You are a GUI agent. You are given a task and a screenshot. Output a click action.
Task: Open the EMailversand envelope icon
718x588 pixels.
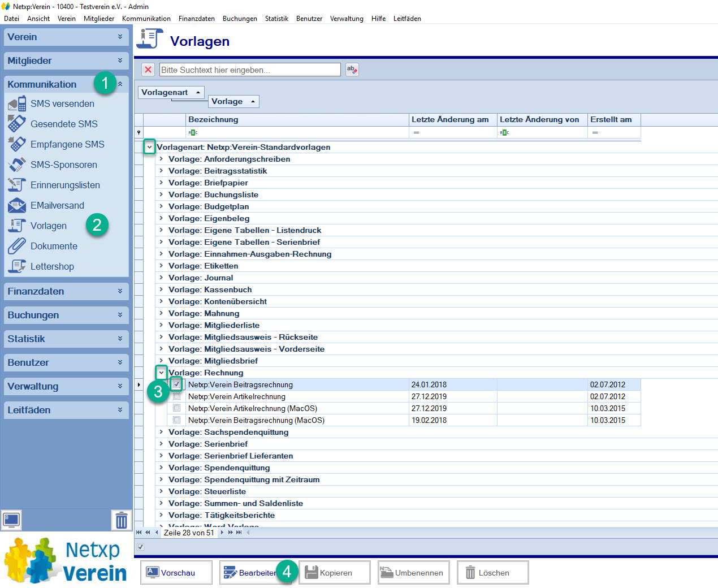[x=17, y=205]
